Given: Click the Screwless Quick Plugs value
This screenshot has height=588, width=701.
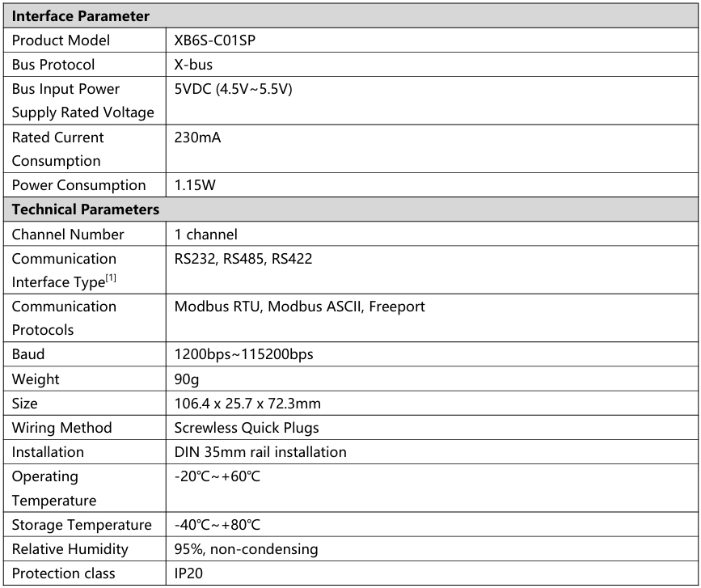Looking at the screenshot, I should pos(247,428).
